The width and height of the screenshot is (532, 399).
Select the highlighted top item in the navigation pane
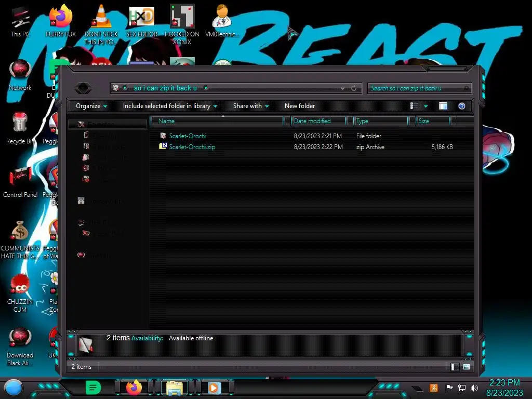pyautogui.click(x=108, y=124)
